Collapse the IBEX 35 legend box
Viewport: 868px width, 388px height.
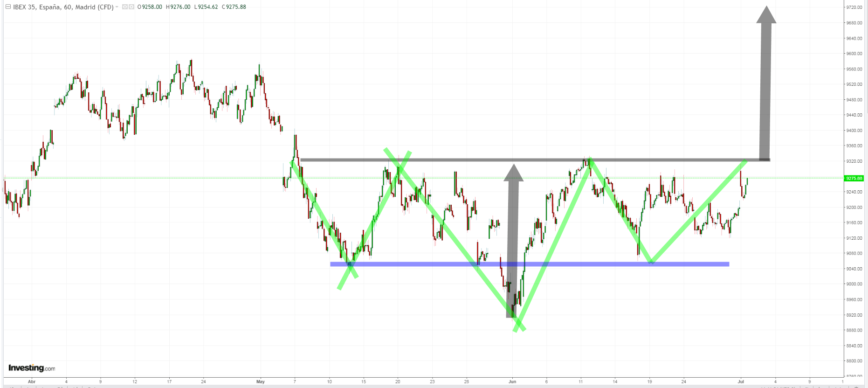8,7
